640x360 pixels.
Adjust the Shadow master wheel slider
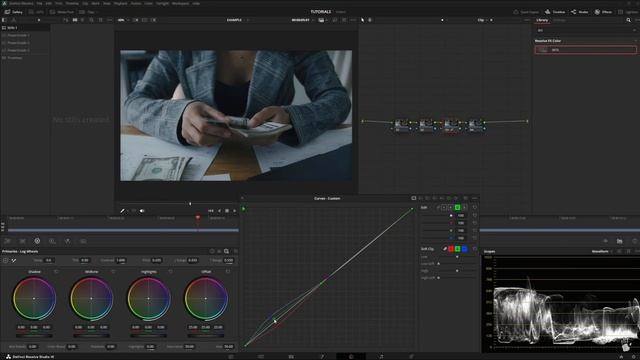(x=34, y=336)
